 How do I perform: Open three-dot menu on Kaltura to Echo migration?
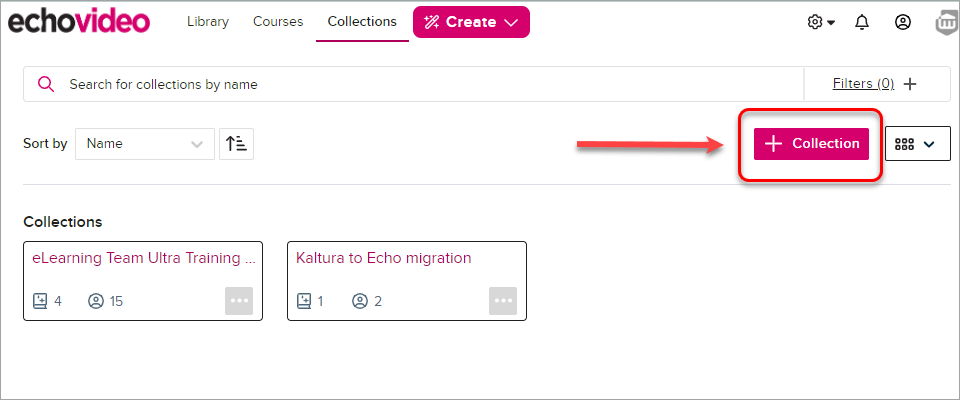coord(503,301)
